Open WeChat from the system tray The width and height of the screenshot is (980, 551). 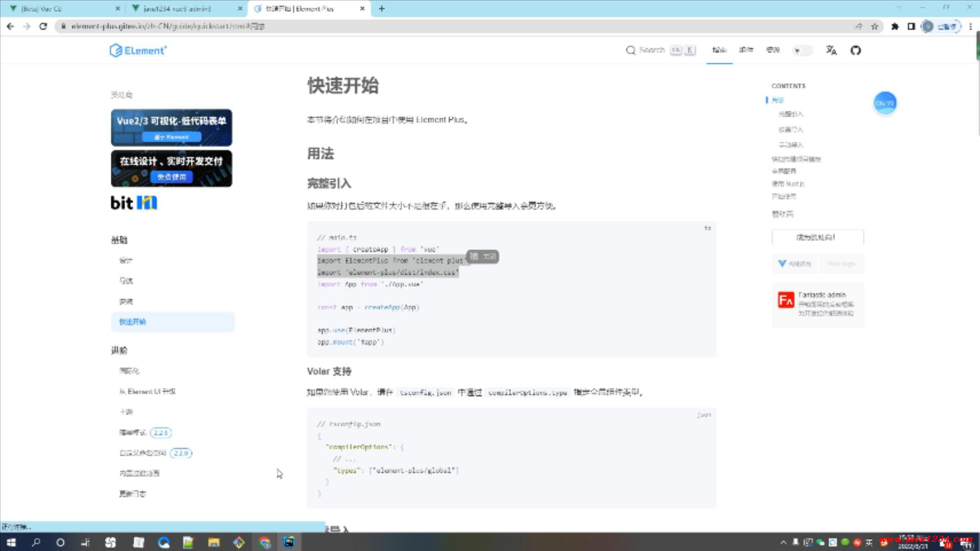(820, 542)
